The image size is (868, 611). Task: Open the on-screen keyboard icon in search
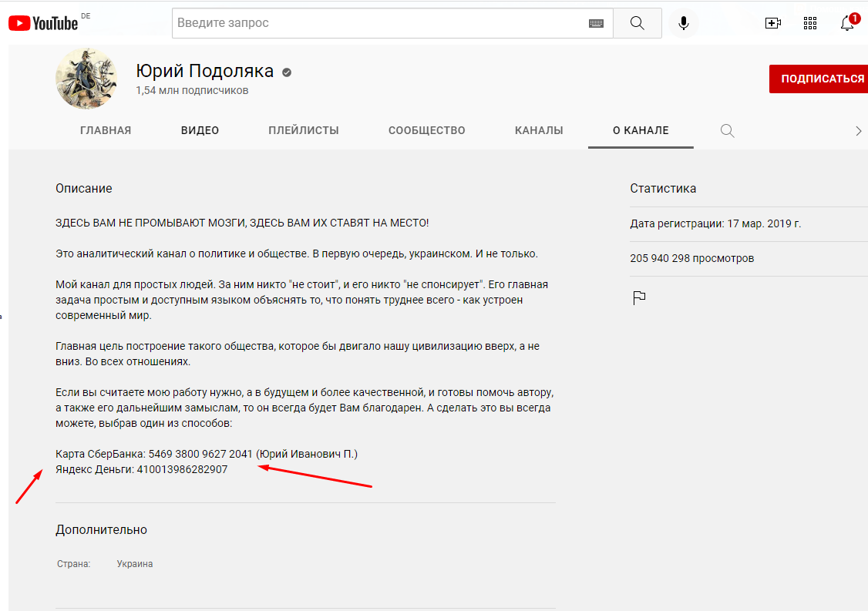coord(596,23)
